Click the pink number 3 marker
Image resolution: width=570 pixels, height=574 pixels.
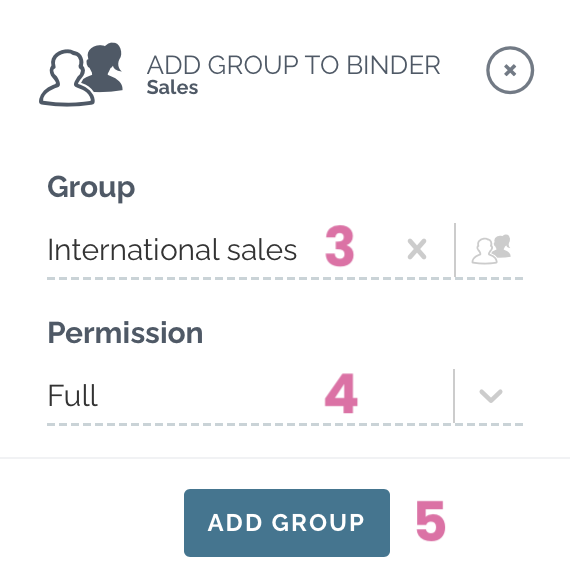[x=339, y=246]
